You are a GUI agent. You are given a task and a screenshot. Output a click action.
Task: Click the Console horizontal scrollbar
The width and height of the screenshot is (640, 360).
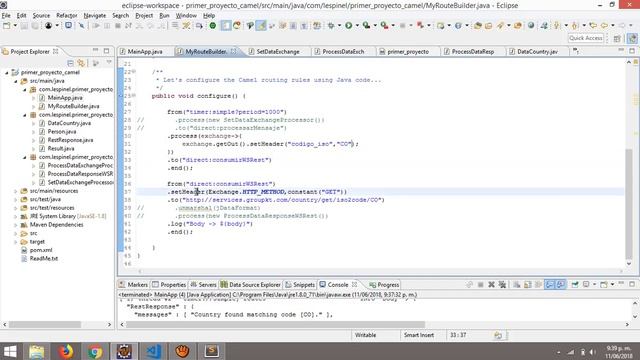[x=276, y=324]
